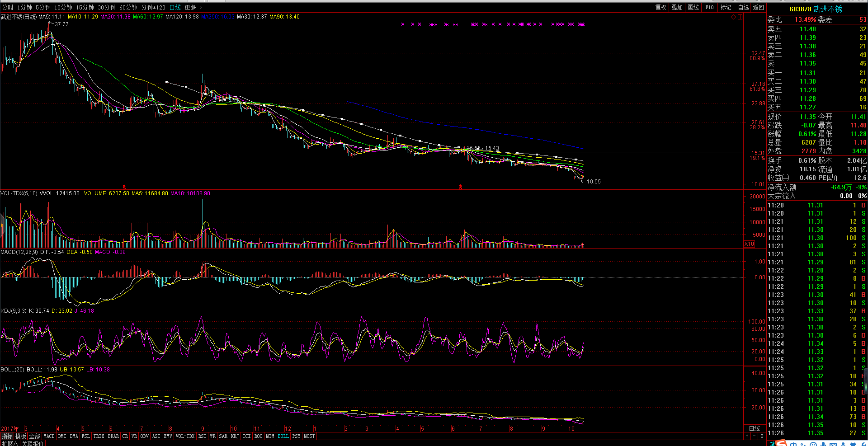This screenshot has width=868, height=446.
Task: Select the KDJ indicator
Action: [x=235, y=436]
